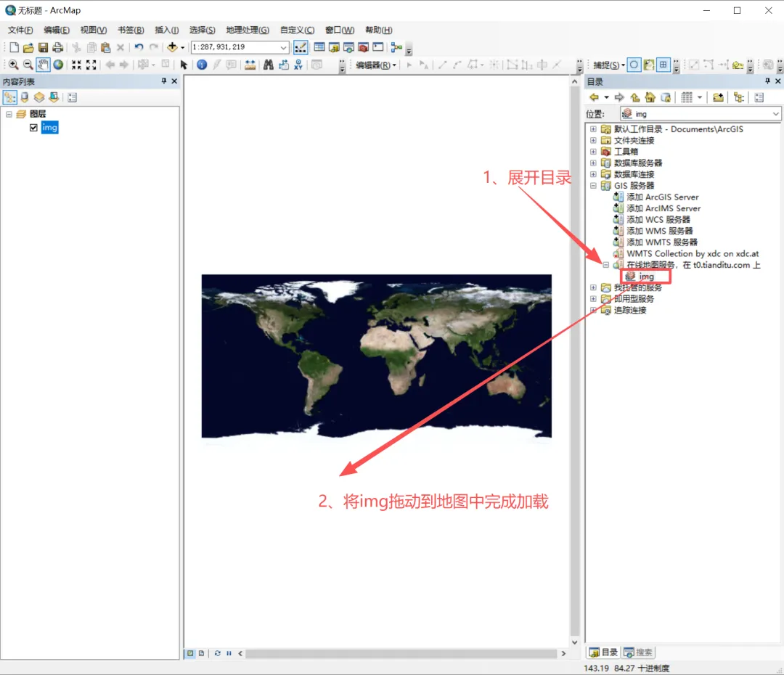This screenshot has height=675, width=784.
Task: Pin the Table of Contents panel
Action: click(163, 81)
